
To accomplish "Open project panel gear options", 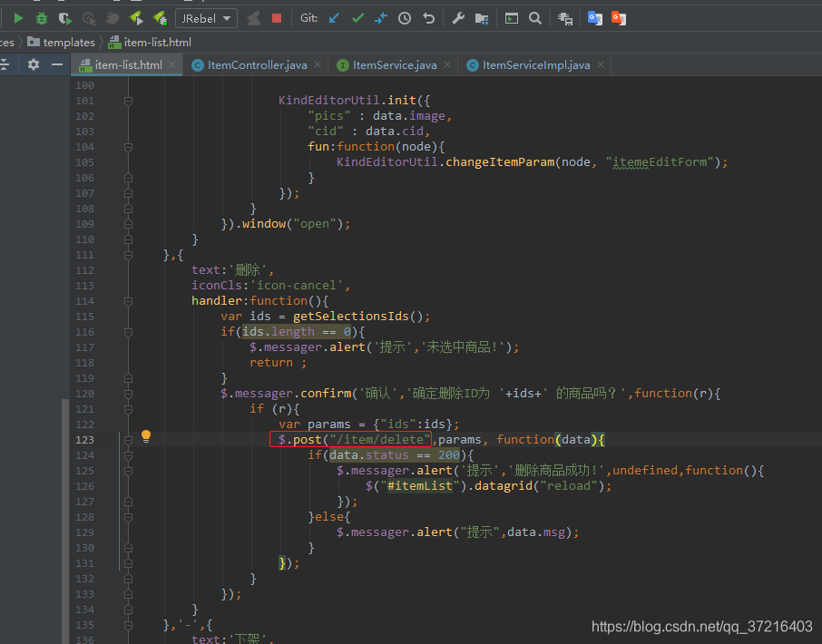I will click(x=34, y=65).
